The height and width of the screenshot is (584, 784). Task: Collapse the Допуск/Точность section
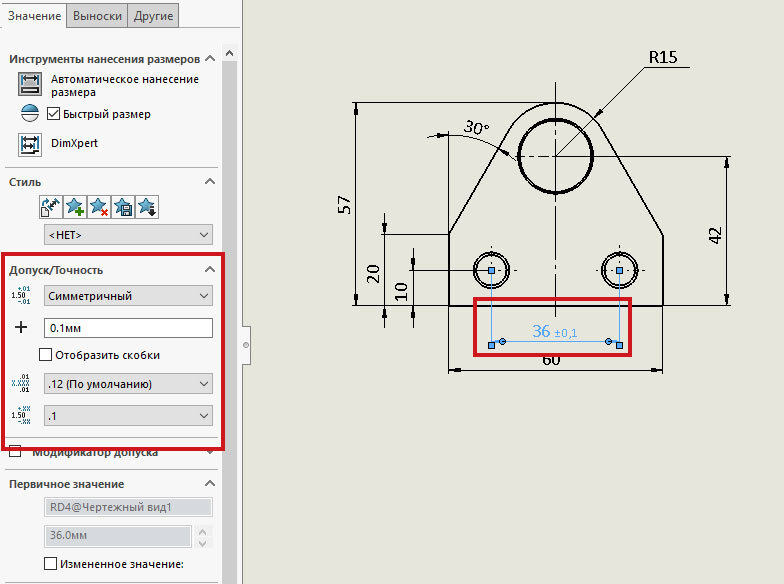[210, 270]
